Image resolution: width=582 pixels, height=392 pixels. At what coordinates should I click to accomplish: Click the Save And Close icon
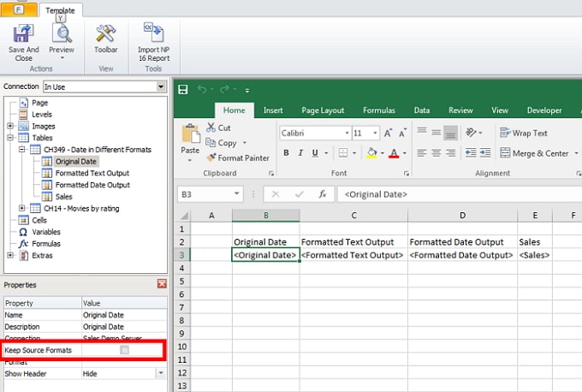point(24,33)
